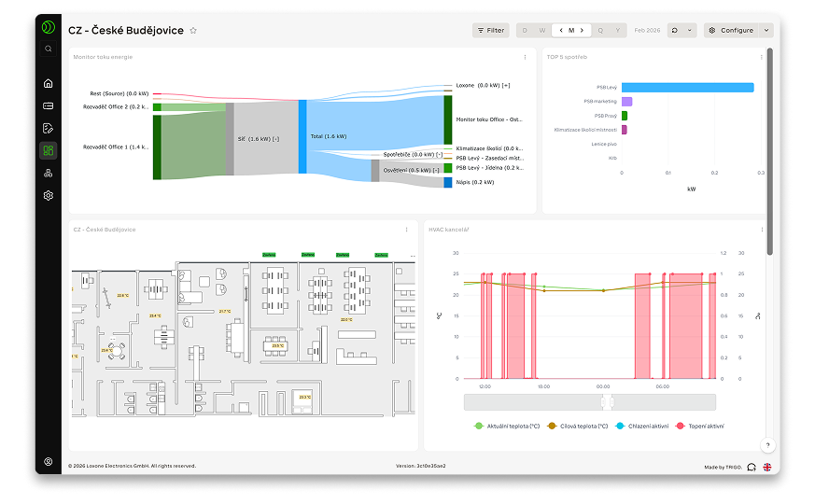
Task: Toggle Topení aktivní series in legend
Action: click(694, 426)
